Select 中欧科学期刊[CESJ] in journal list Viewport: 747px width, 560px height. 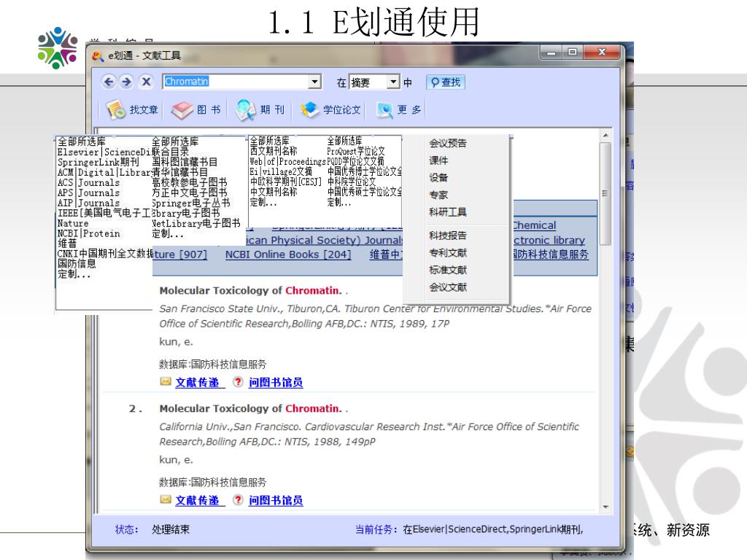[286, 182]
